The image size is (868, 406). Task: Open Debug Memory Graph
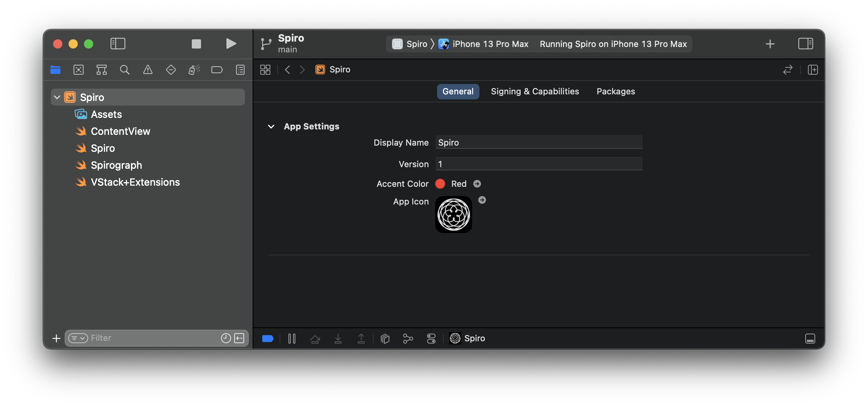point(408,339)
